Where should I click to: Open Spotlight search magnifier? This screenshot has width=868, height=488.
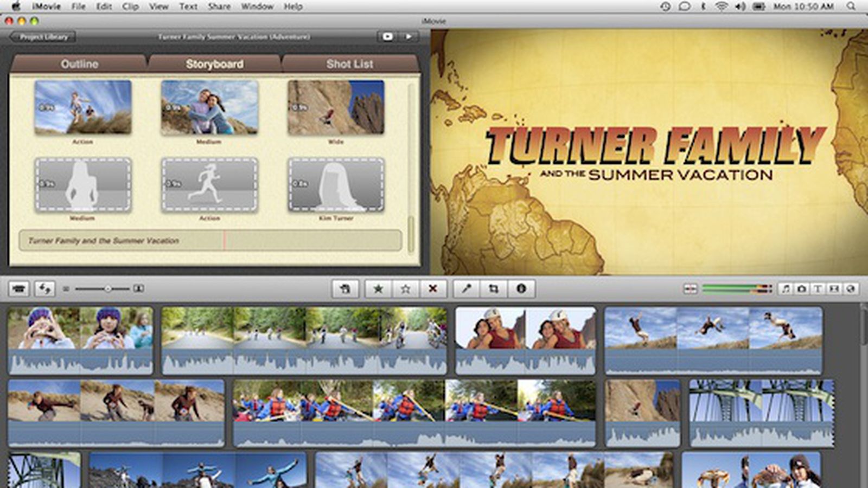click(851, 7)
